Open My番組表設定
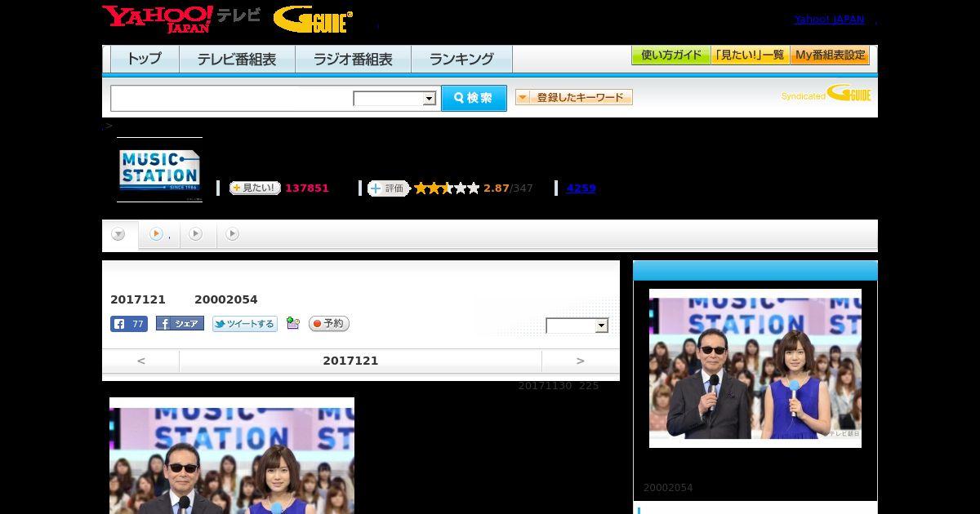The height and width of the screenshot is (514, 980). pos(830,55)
